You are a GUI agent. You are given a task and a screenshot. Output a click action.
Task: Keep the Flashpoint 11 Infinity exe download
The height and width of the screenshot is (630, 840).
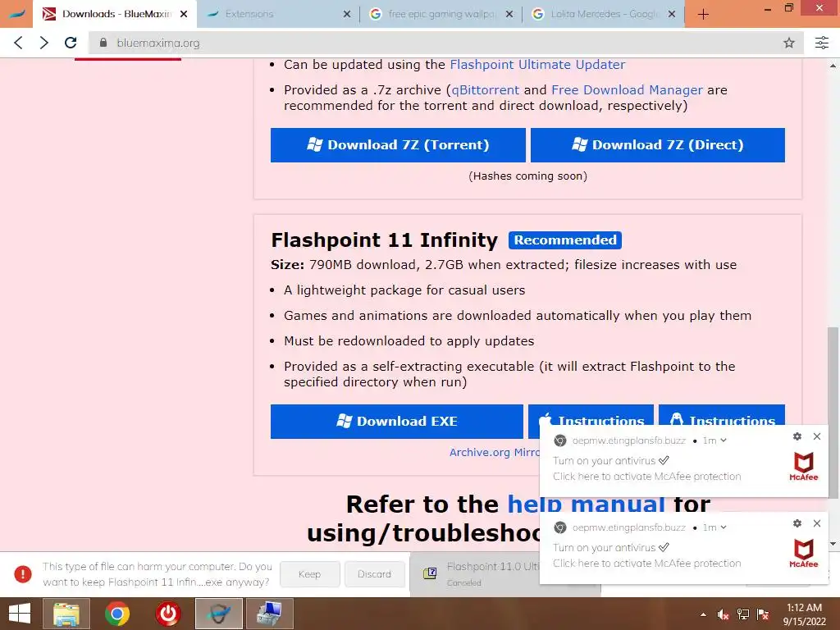pos(309,574)
